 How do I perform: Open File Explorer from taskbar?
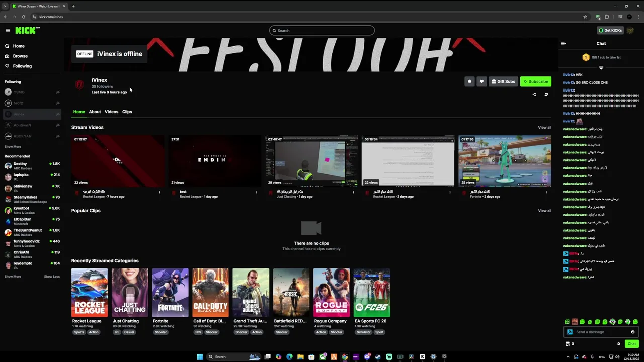(x=300, y=357)
